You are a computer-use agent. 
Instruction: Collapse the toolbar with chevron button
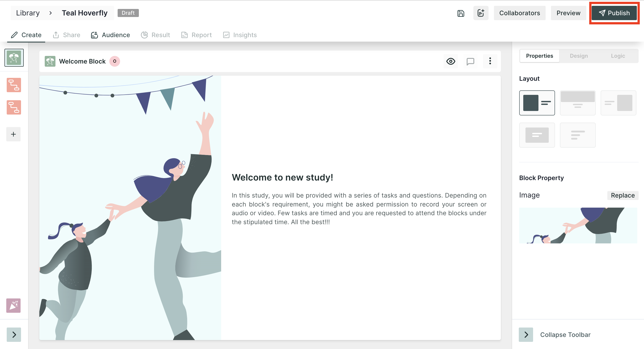526,334
